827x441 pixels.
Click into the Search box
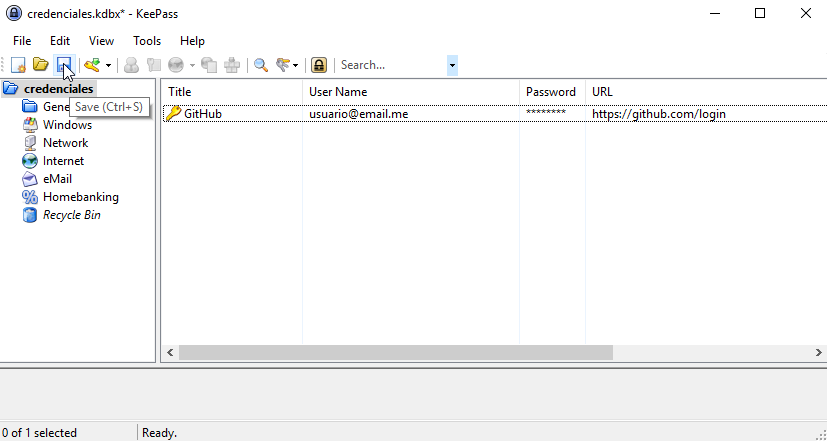392,65
